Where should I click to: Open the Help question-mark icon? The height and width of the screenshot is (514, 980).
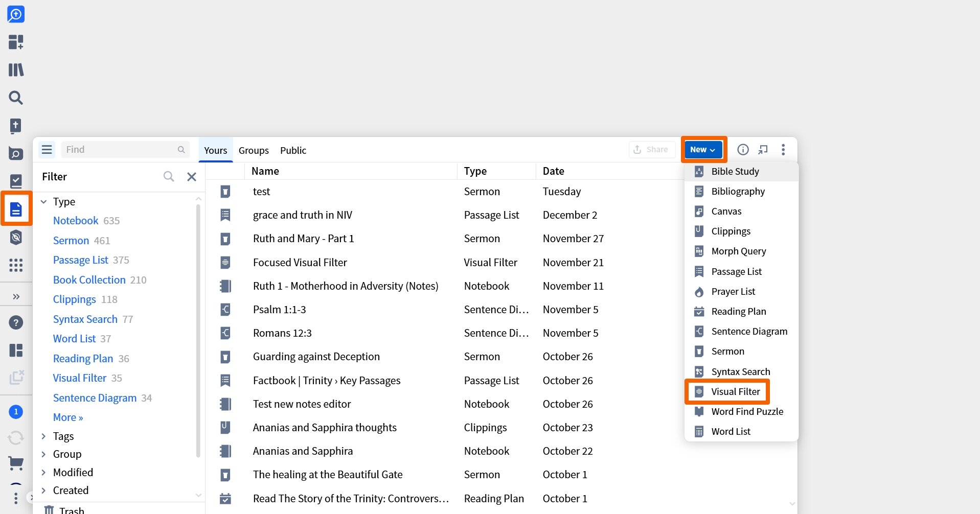point(16,322)
